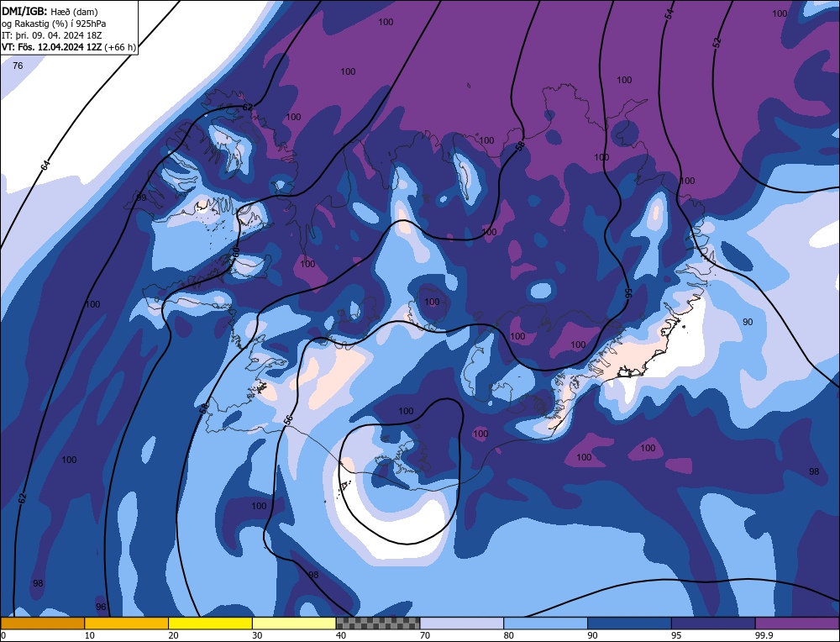The width and height of the screenshot is (840, 642).
Task: Click the dark orange 0–10 legend swatch
Action: [x=42, y=623]
